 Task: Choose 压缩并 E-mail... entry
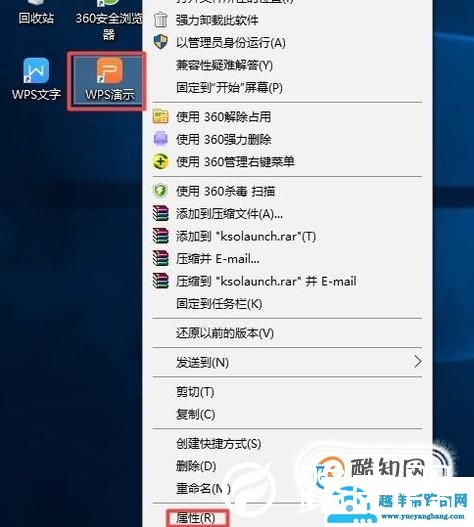pos(218,259)
